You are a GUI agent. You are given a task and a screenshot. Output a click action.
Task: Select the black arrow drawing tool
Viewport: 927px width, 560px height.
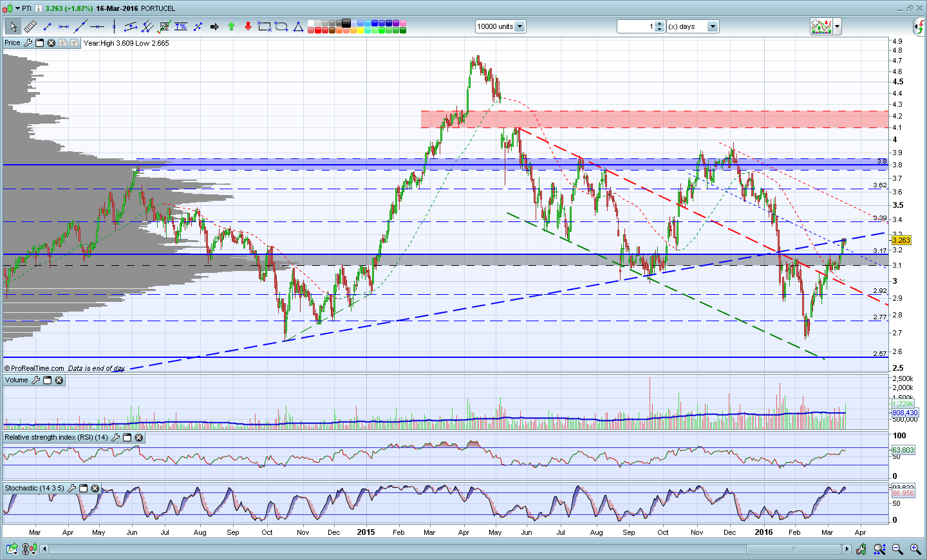pyautogui.click(x=214, y=26)
